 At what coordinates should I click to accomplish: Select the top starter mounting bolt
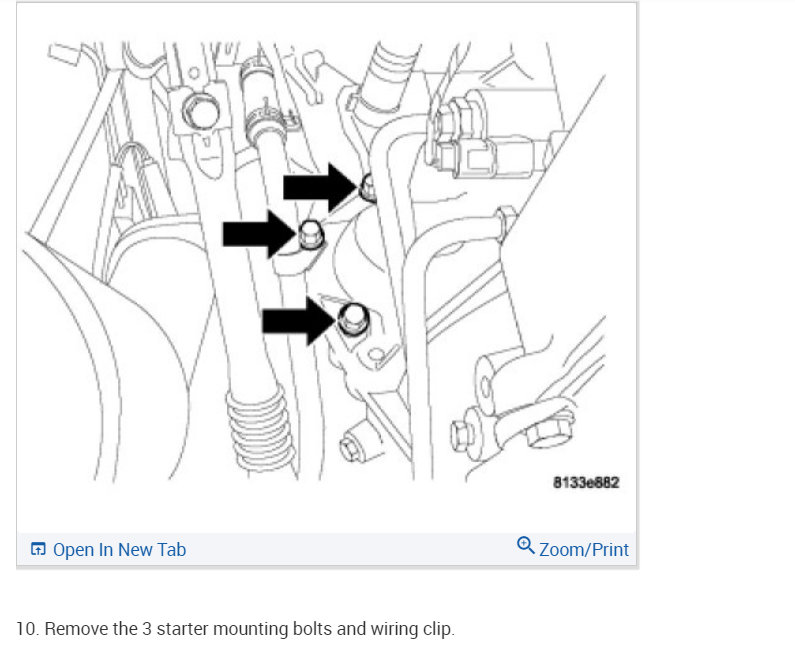coord(368,188)
